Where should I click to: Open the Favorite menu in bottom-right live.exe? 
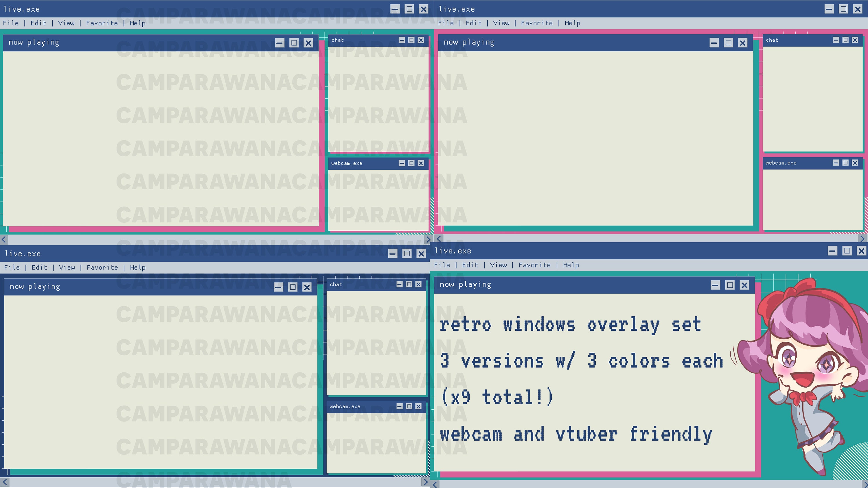click(535, 265)
